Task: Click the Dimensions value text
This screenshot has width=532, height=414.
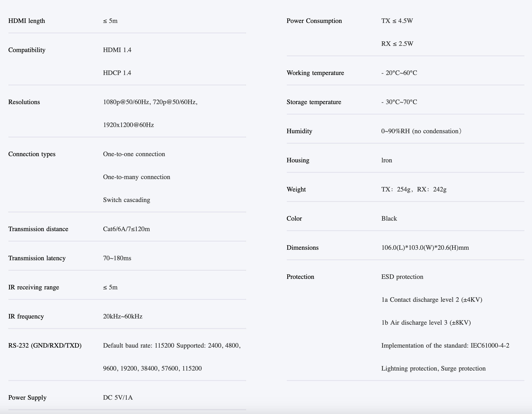Action: point(425,248)
